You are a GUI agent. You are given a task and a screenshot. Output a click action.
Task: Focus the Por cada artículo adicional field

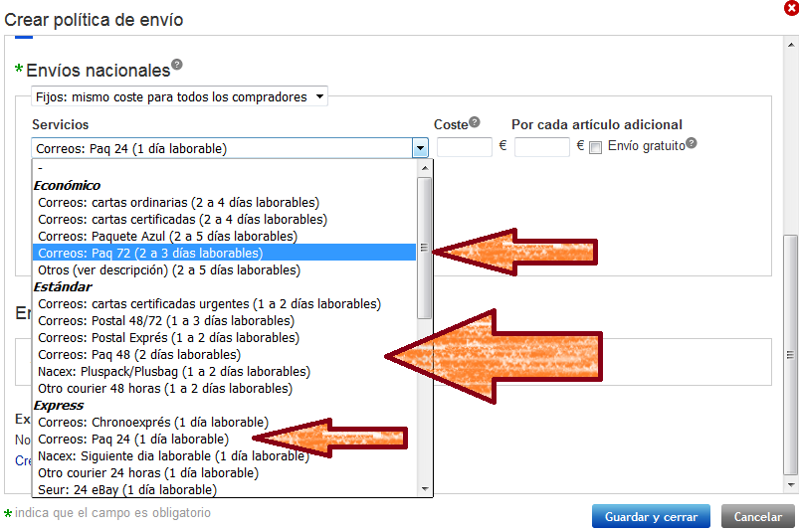[x=541, y=147]
